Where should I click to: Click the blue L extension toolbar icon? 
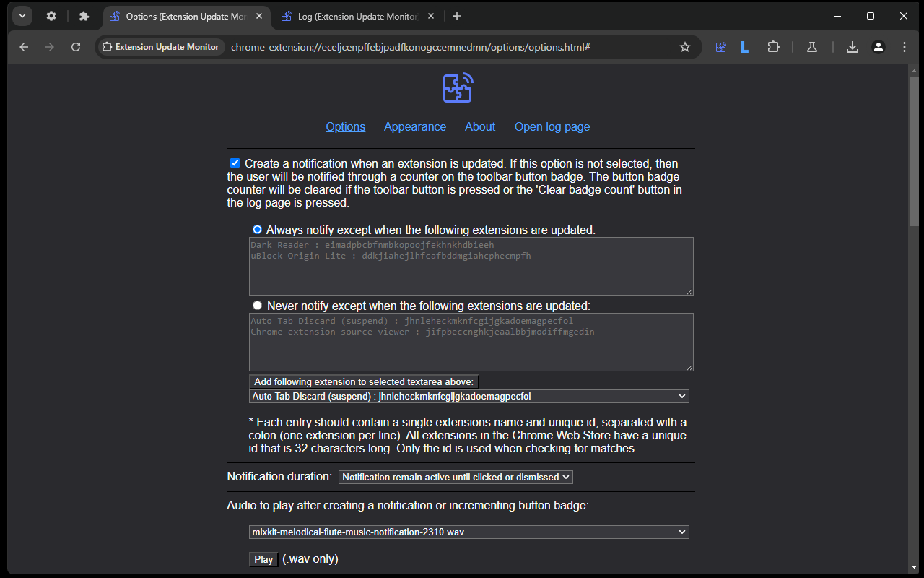click(x=744, y=47)
